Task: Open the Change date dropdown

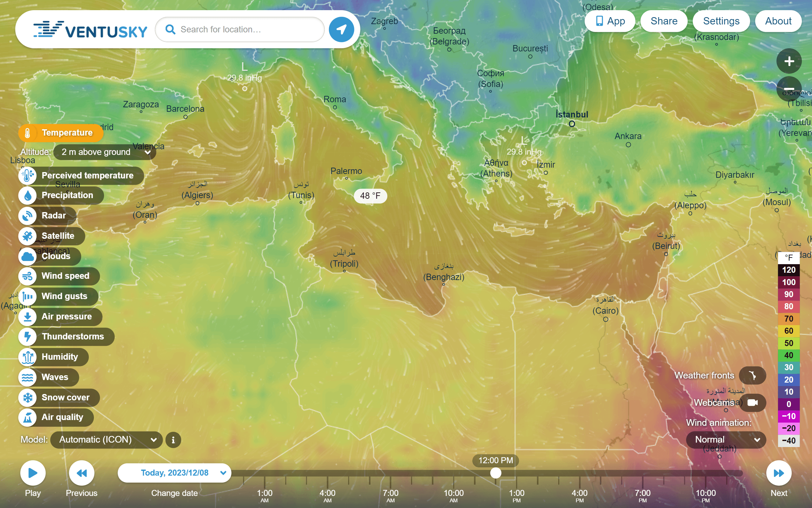Action: tap(174, 473)
